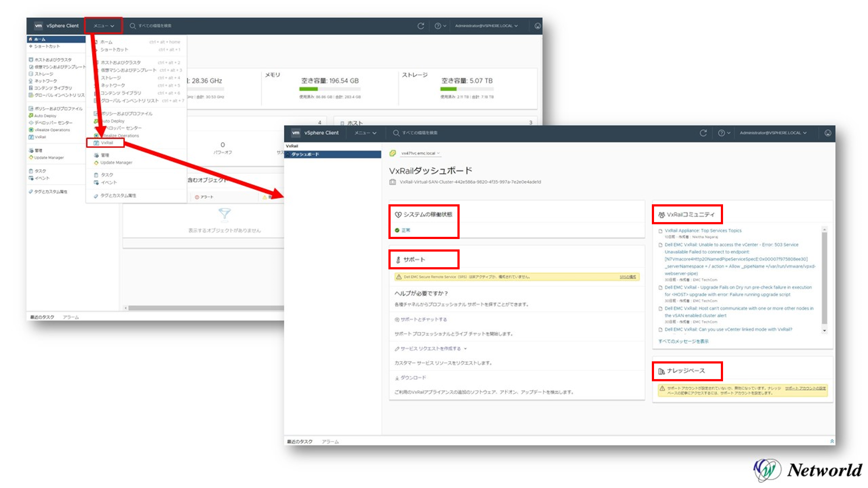
Task: Switch to 最近のタスク tab in the back window
Action: [x=42, y=317]
